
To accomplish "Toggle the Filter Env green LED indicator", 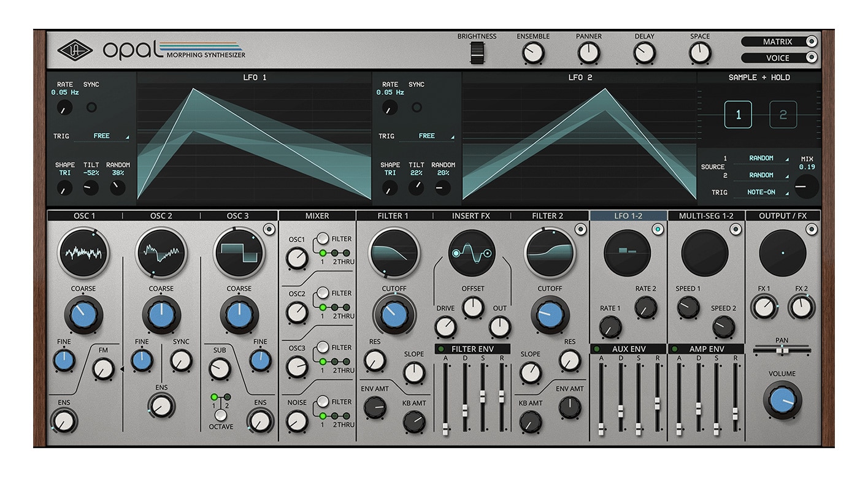I will click(442, 349).
